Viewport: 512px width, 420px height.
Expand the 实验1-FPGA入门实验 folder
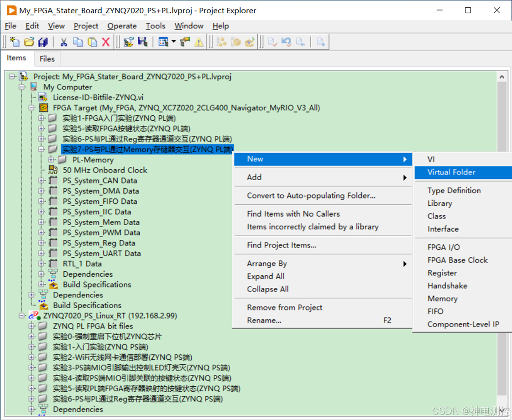tap(42, 118)
